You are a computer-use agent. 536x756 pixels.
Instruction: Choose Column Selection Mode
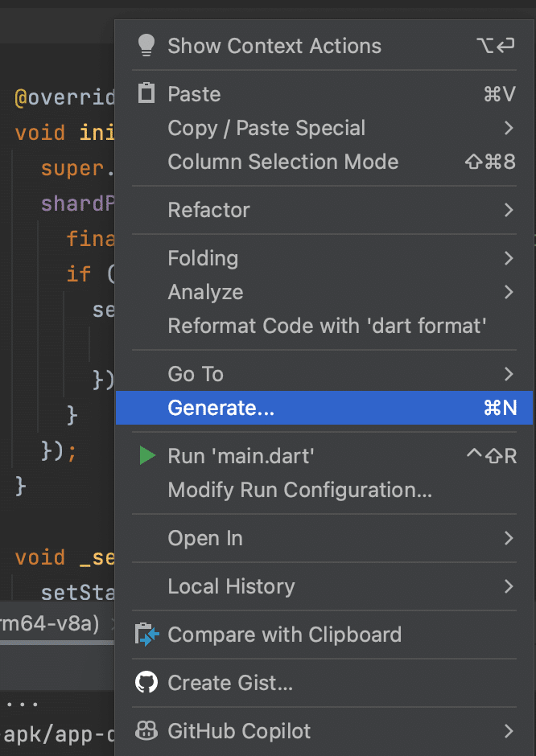point(282,162)
